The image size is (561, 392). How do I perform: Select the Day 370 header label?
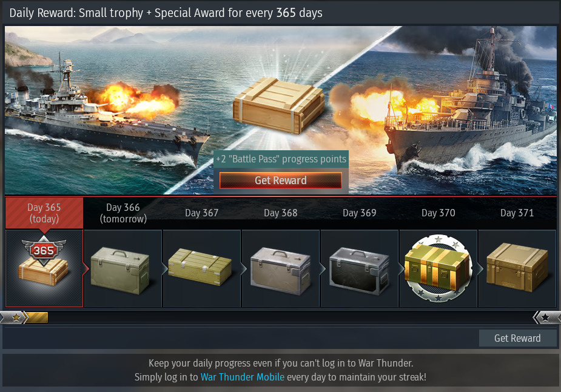[438, 213]
